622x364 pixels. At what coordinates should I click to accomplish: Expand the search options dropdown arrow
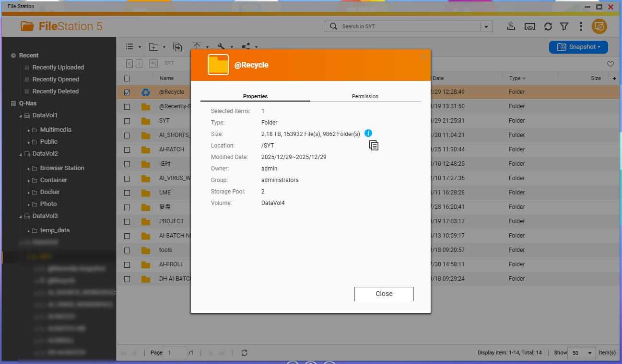pyautogui.click(x=487, y=27)
